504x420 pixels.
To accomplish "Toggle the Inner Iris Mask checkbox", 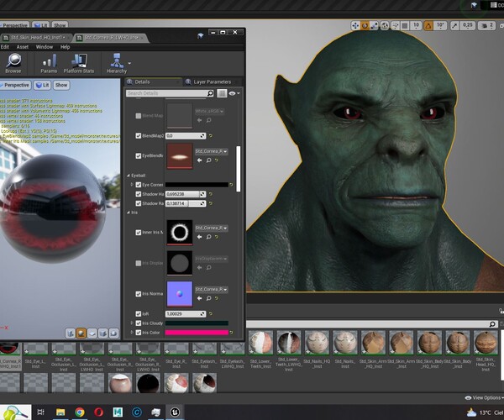I will click(x=139, y=233).
